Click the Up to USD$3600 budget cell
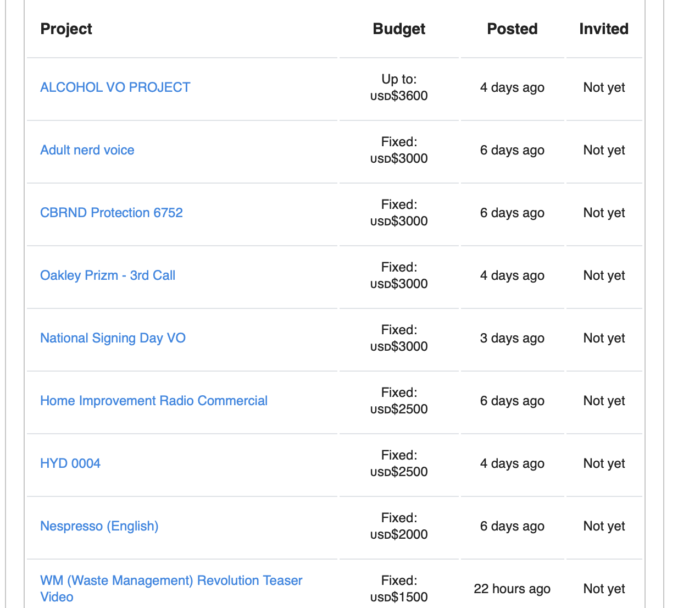This screenshot has height=608, width=700. [399, 88]
